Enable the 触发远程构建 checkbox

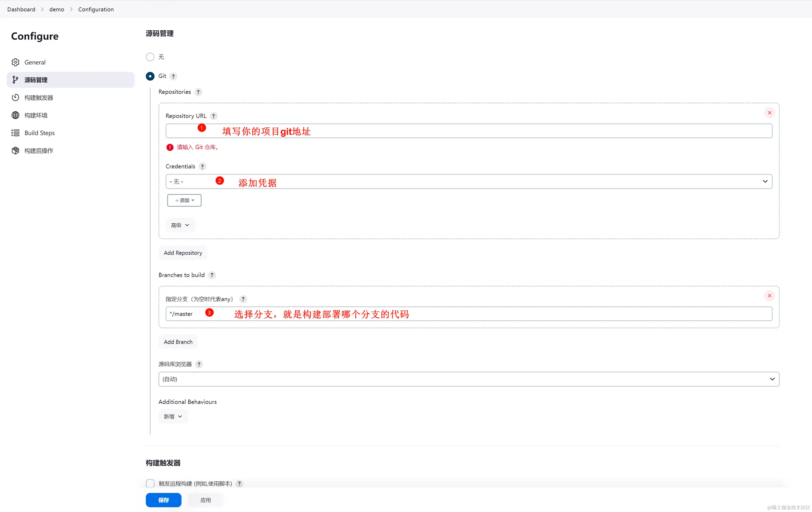click(150, 483)
